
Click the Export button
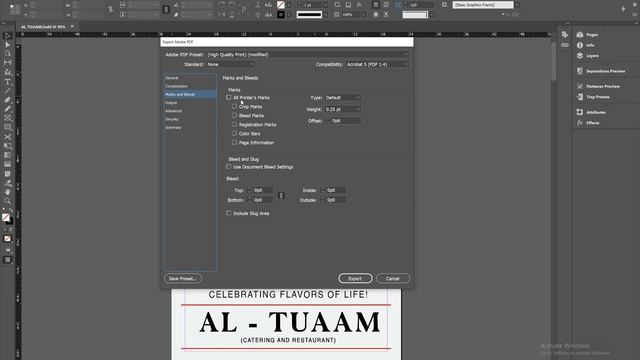pyautogui.click(x=355, y=278)
